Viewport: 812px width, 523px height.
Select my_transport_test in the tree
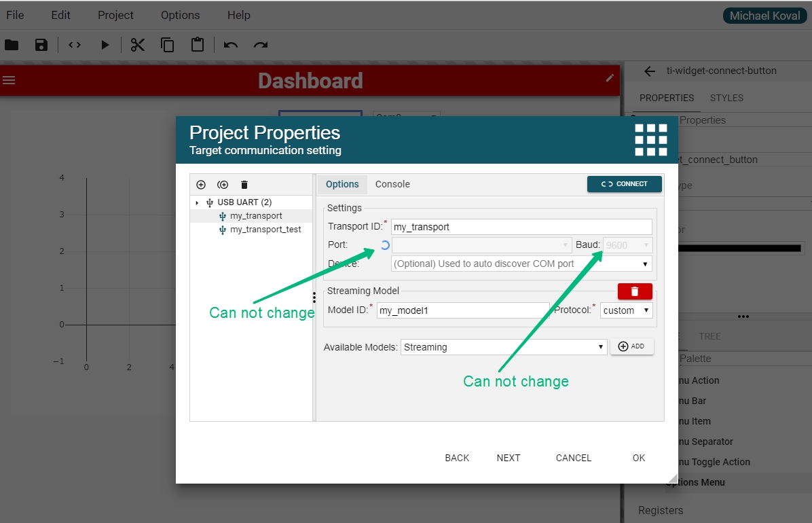(265, 230)
